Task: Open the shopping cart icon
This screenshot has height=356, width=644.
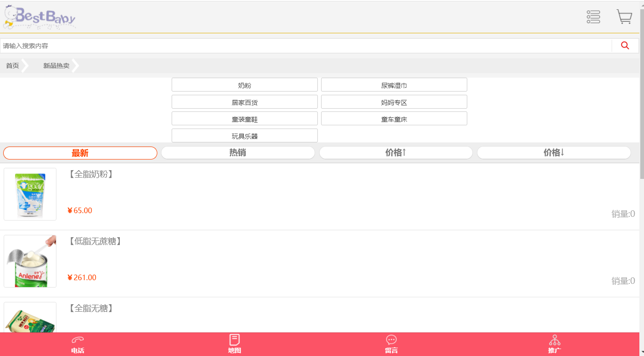Action: [x=624, y=17]
